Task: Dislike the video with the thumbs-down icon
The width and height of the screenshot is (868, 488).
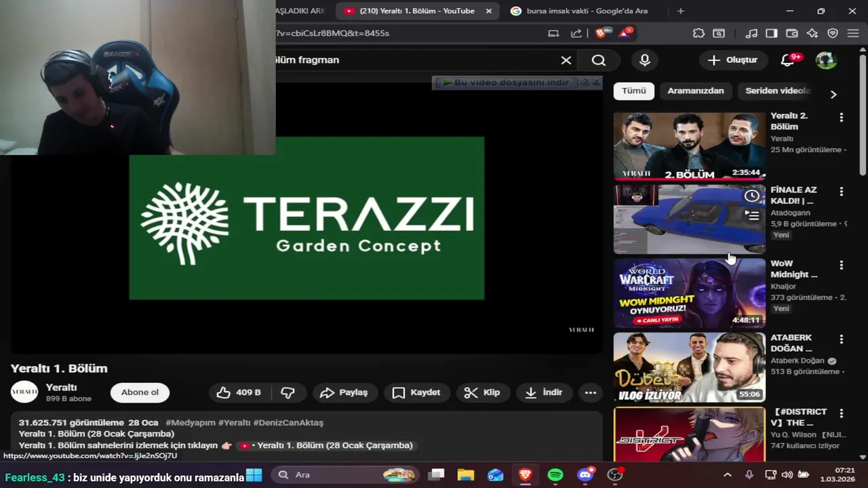Action: point(288,392)
